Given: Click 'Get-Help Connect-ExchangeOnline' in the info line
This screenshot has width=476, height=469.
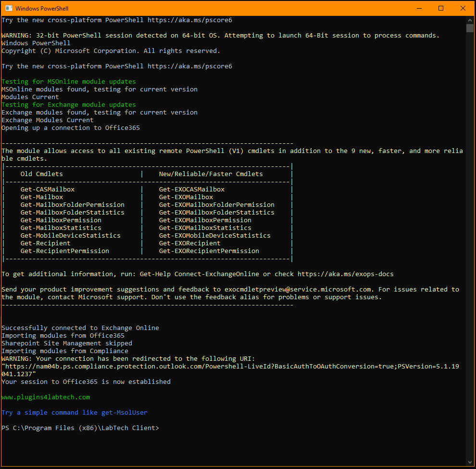Looking at the screenshot, I should (x=200, y=274).
